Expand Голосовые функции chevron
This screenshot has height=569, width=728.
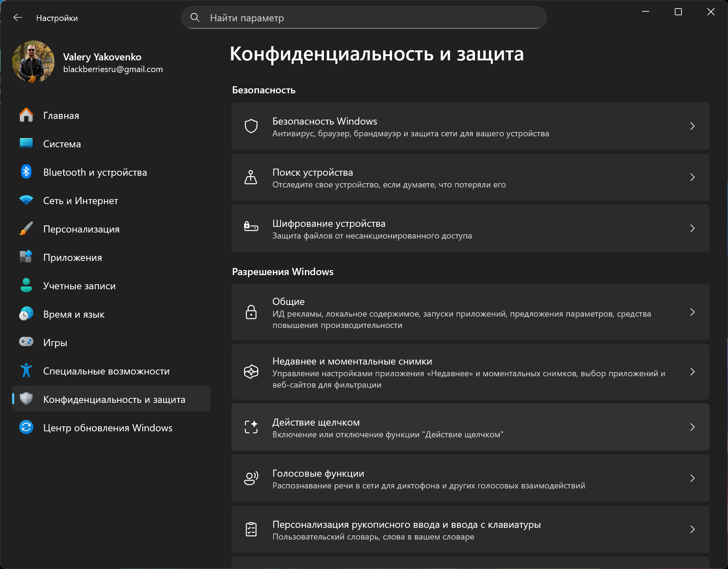tap(692, 478)
